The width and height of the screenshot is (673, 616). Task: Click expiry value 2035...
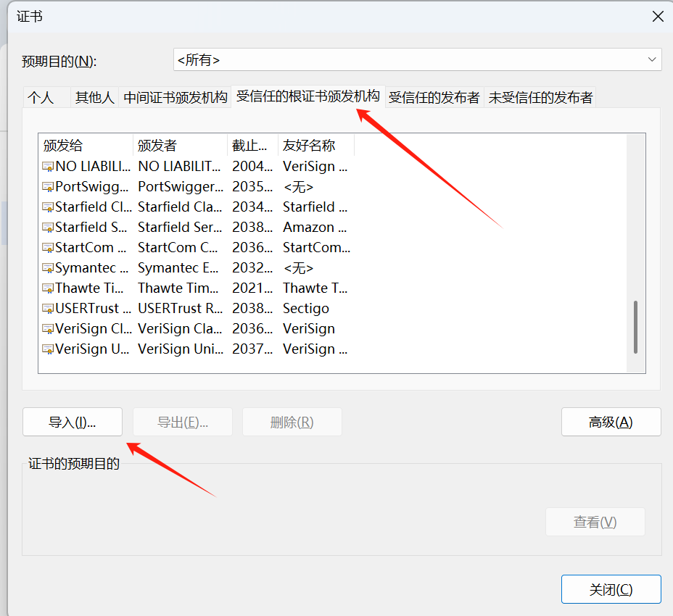(x=252, y=186)
